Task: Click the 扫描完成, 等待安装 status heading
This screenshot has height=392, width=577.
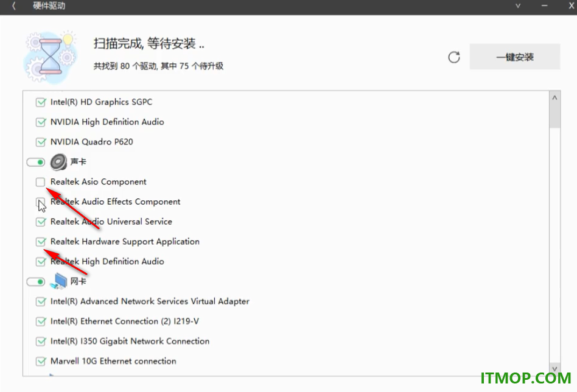Action: (149, 43)
